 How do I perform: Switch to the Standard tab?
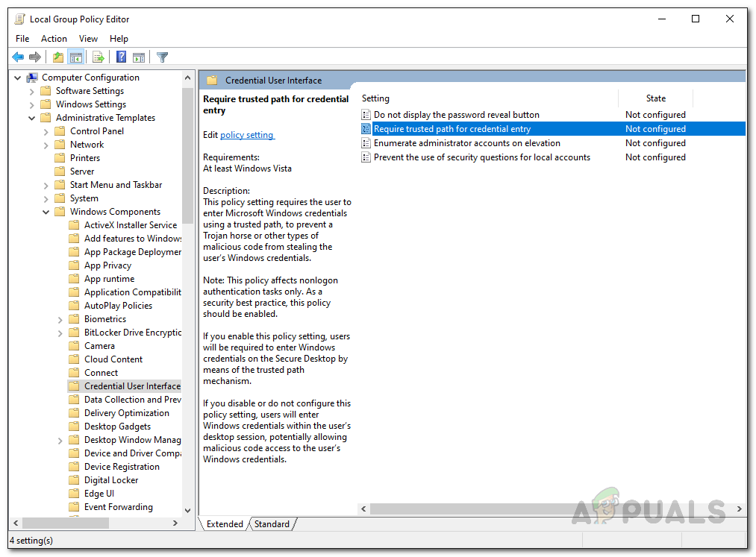272,523
